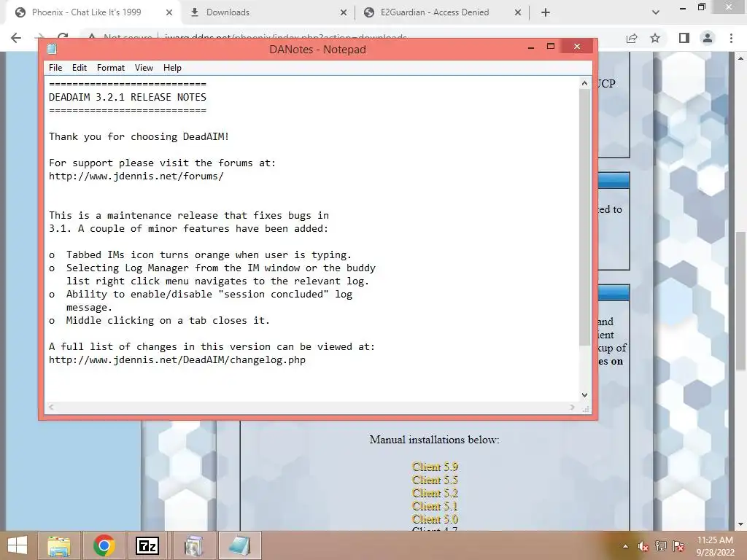The width and height of the screenshot is (747, 560).
Task: Open the Client 5.1 download link
Action: pyautogui.click(x=435, y=506)
